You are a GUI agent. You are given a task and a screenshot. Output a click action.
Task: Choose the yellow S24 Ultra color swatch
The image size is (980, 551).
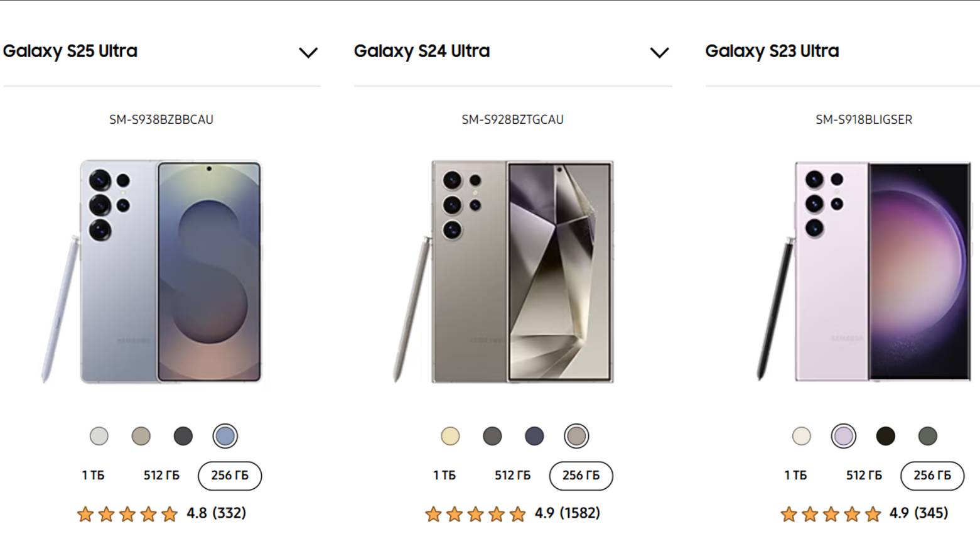(450, 436)
